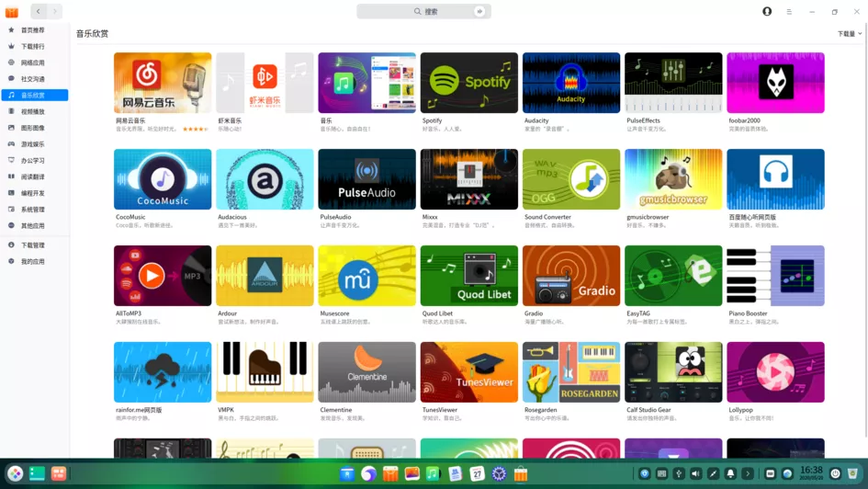Open the Calf Studio Gear app tile
868x489 pixels.
click(x=673, y=372)
